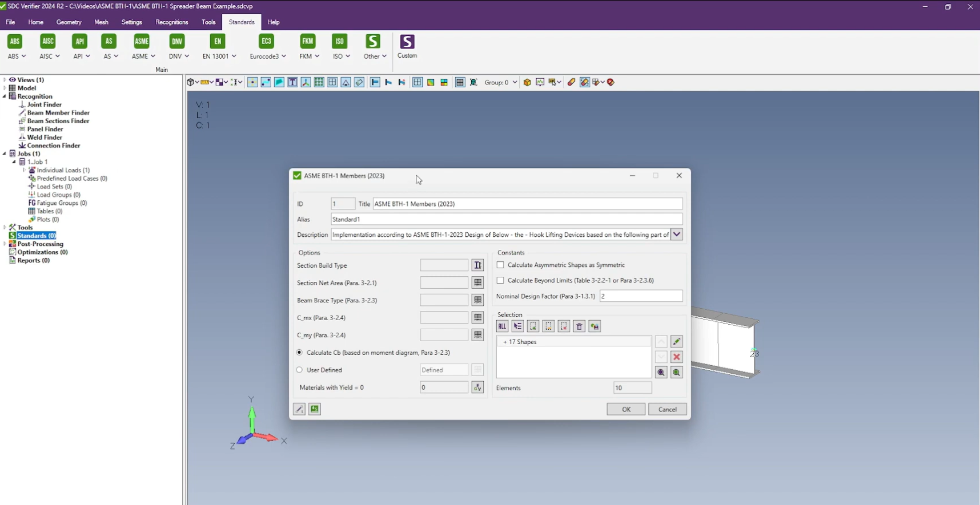Image resolution: width=980 pixels, height=505 pixels.
Task: Switch to the Recognitions tab
Action: pos(172,22)
